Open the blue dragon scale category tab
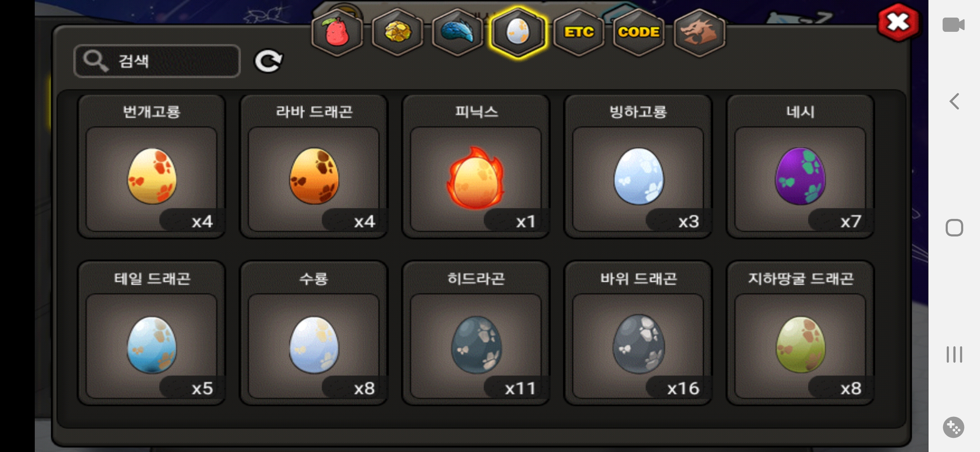The height and width of the screenshot is (452, 980). (x=457, y=32)
